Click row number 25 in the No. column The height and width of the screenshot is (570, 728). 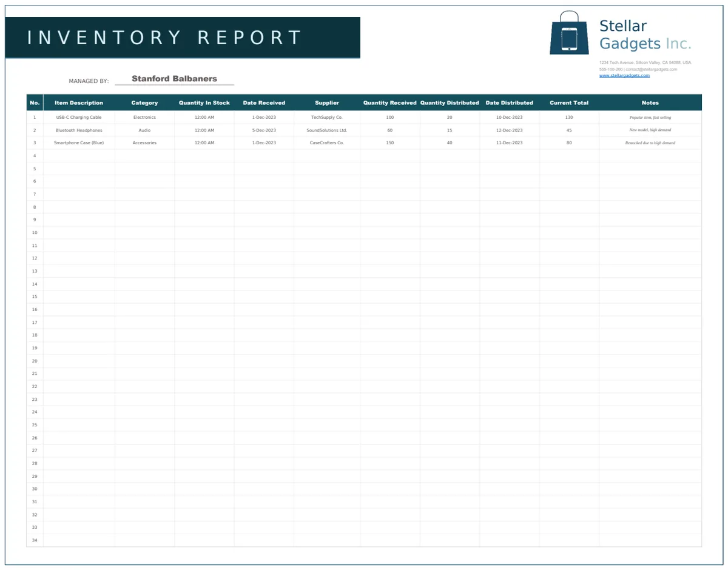(x=35, y=425)
